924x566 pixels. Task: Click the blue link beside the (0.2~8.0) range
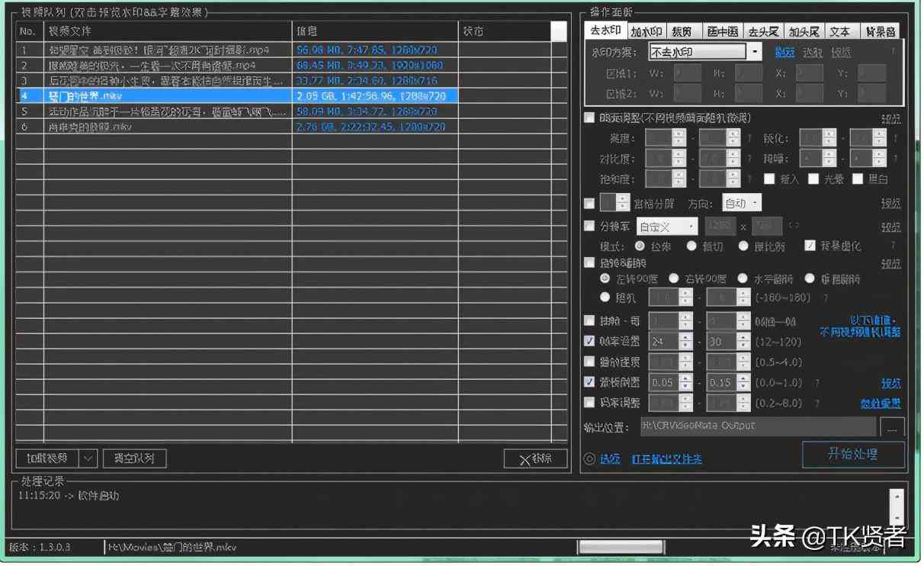881,404
